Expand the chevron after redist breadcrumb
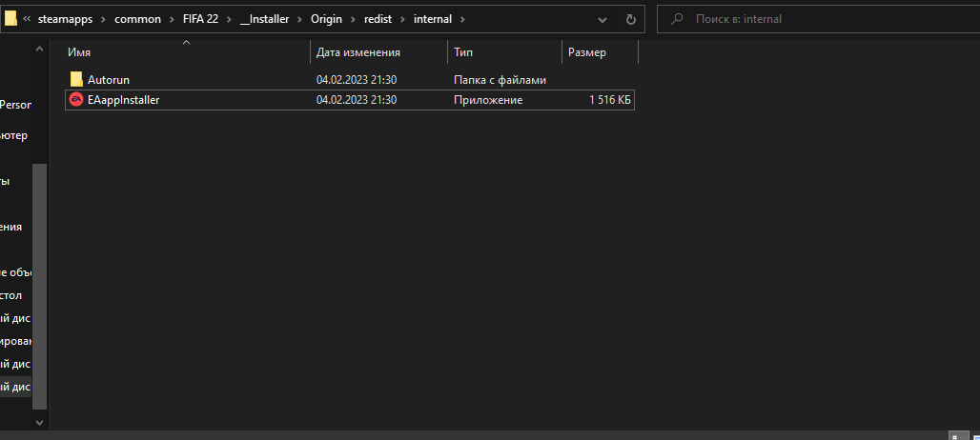This screenshot has height=440, width=980. click(x=403, y=19)
